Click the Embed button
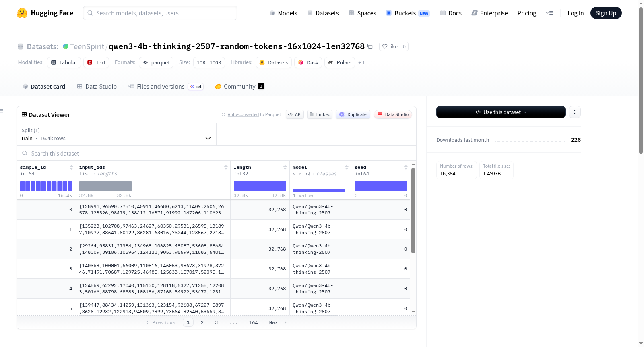644x347 pixels. pos(320,114)
